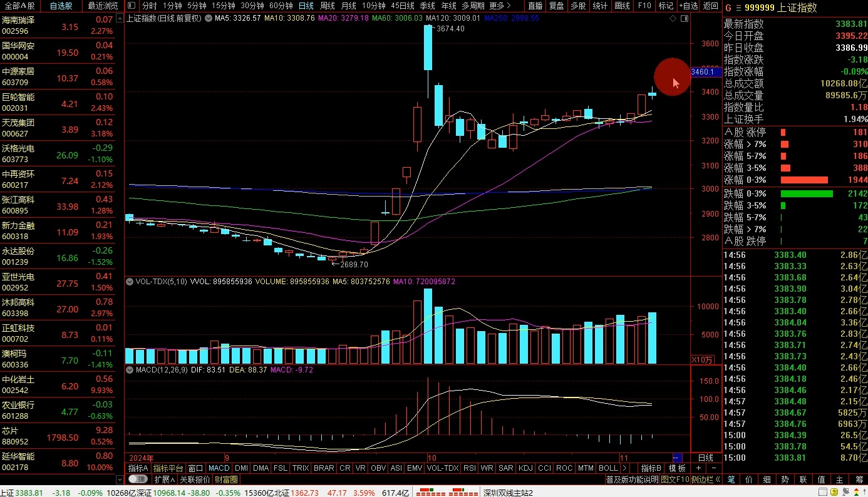Viewport: 868px width, 497px height.
Task: Switch to 全部A股 tab
Action: (20, 6)
